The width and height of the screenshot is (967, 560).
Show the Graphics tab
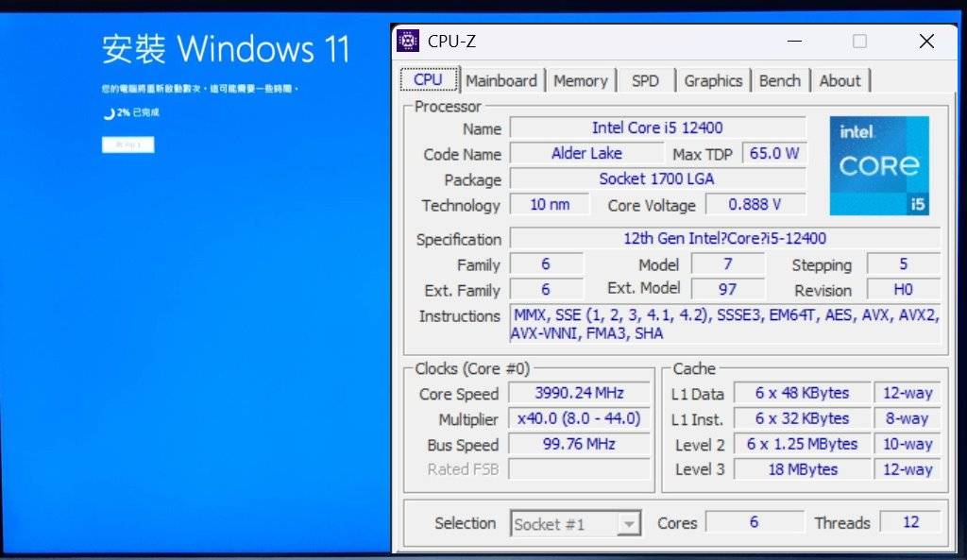(713, 81)
